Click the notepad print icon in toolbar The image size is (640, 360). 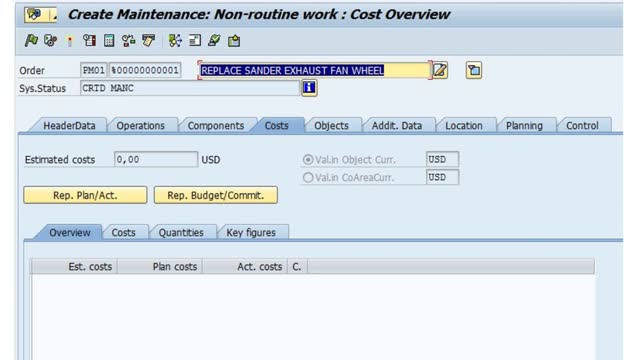pos(149,40)
